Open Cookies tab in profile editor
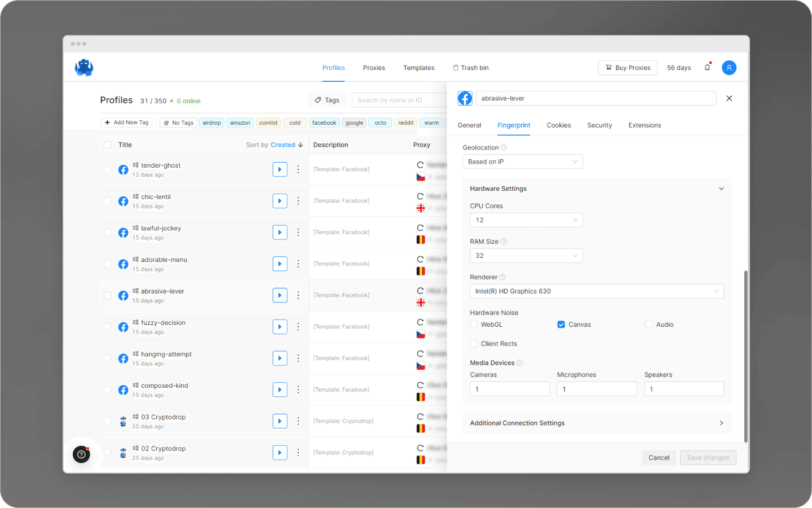Viewport: 812px width, 508px height. [x=559, y=125]
